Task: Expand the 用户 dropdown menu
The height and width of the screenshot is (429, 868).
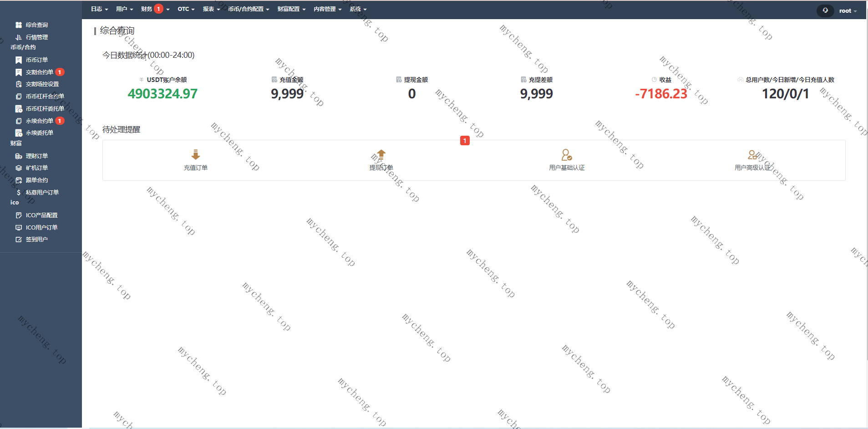Action: pyautogui.click(x=124, y=9)
